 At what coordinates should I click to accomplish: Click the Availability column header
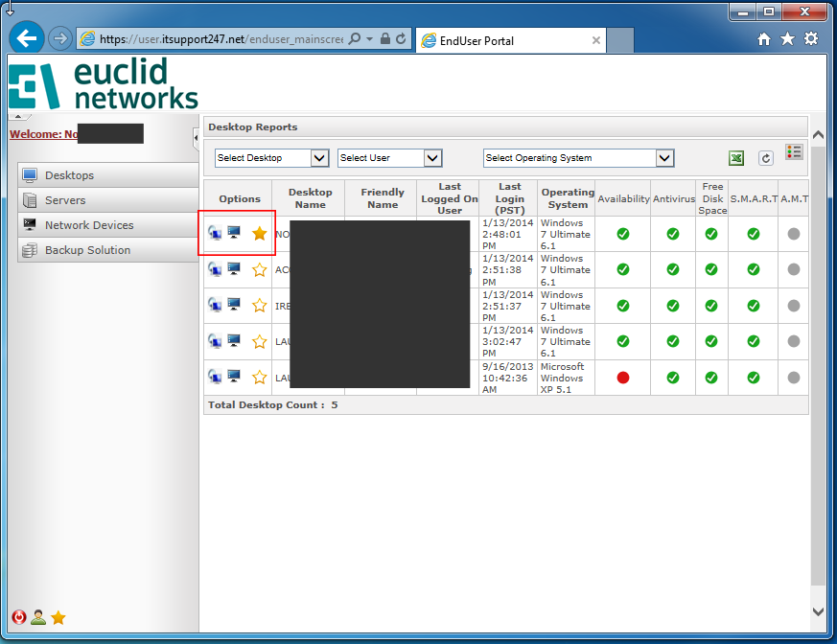(623, 198)
